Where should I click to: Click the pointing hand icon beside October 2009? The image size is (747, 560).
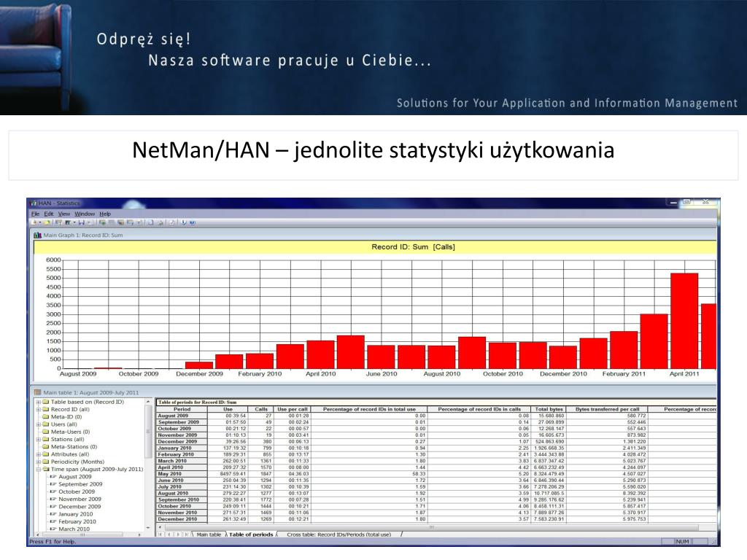point(53,491)
